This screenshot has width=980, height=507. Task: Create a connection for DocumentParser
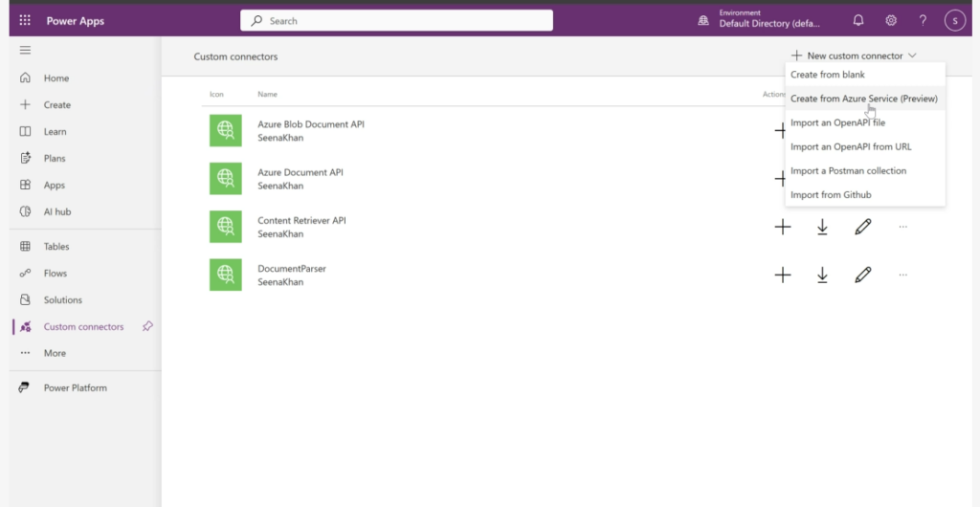[783, 275]
